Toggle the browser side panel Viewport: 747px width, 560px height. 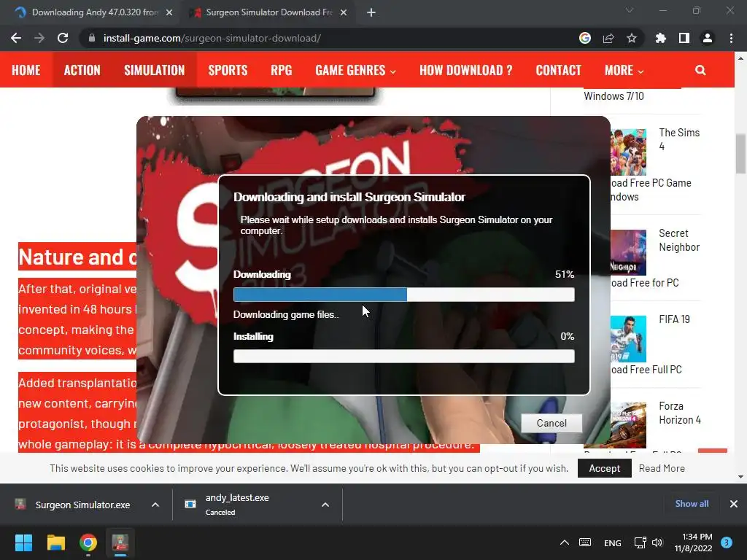click(x=684, y=38)
